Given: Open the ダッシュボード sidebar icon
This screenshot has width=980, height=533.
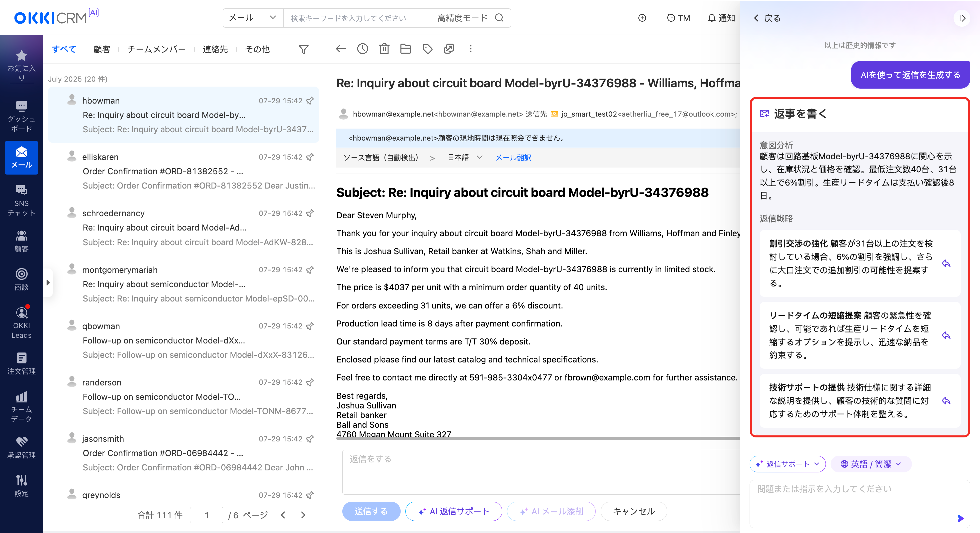Looking at the screenshot, I should coord(21,116).
